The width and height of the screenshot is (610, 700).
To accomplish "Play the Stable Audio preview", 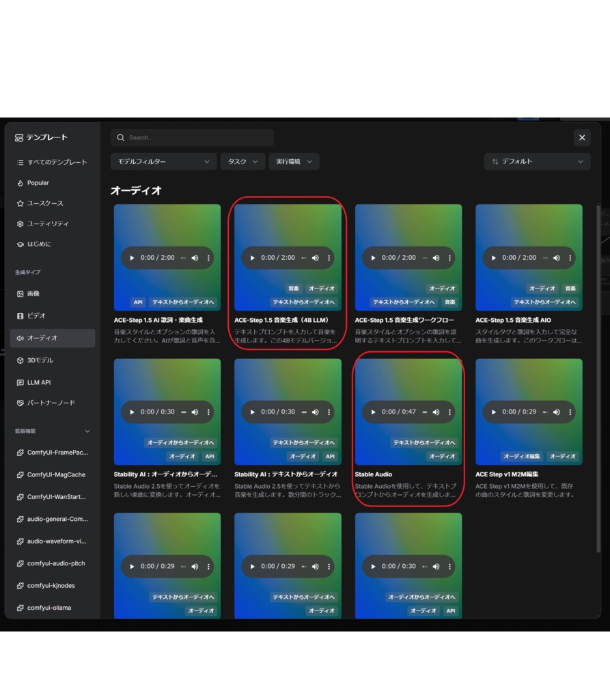I will tap(374, 412).
